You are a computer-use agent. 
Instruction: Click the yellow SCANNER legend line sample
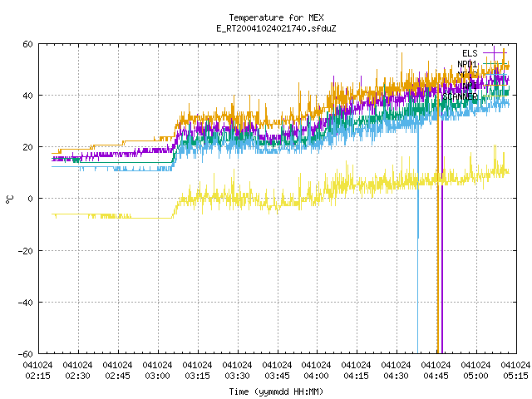click(495, 96)
